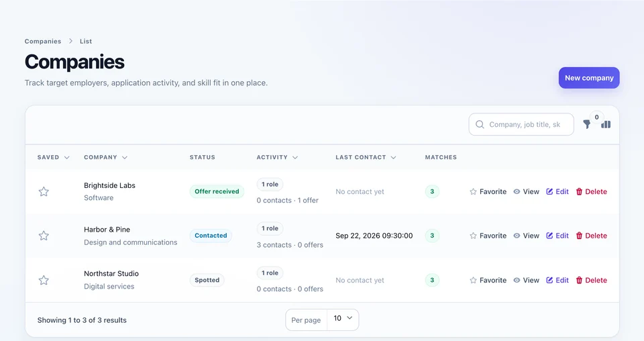644x341 pixels.
Task: Click Brightside Labs matches badge 3
Action: (432, 191)
